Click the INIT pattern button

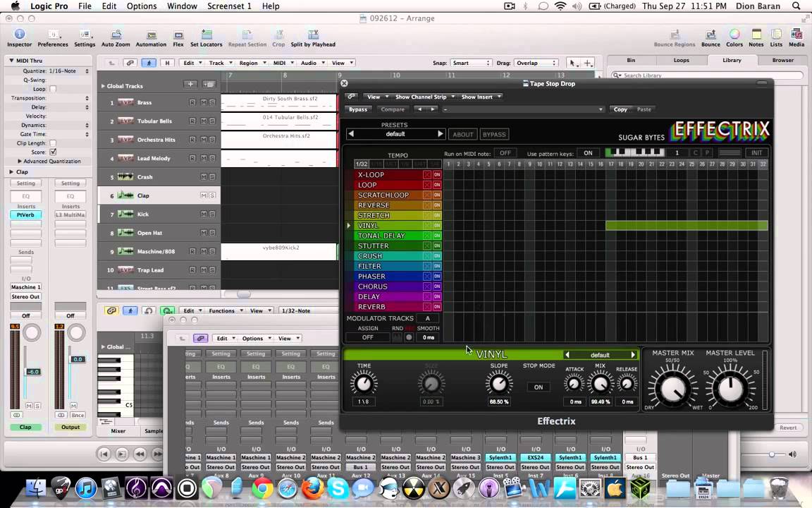pos(756,153)
